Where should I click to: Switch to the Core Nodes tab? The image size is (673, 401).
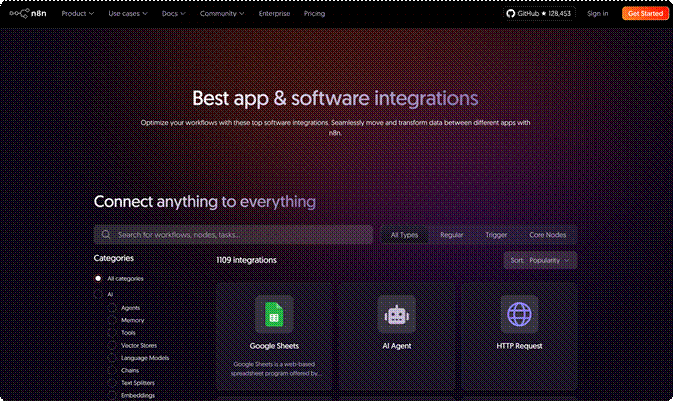547,234
